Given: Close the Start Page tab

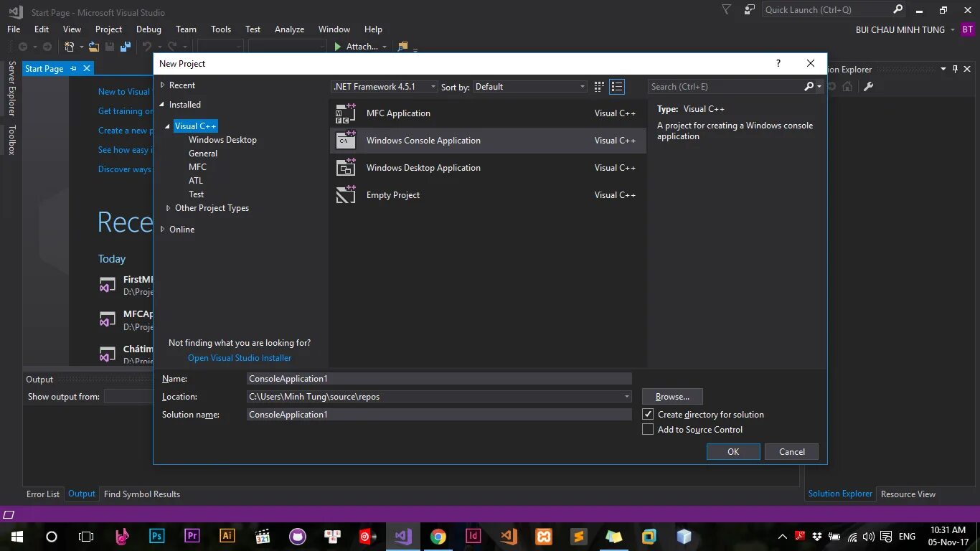Looking at the screenshot, I should click(87, 68).
